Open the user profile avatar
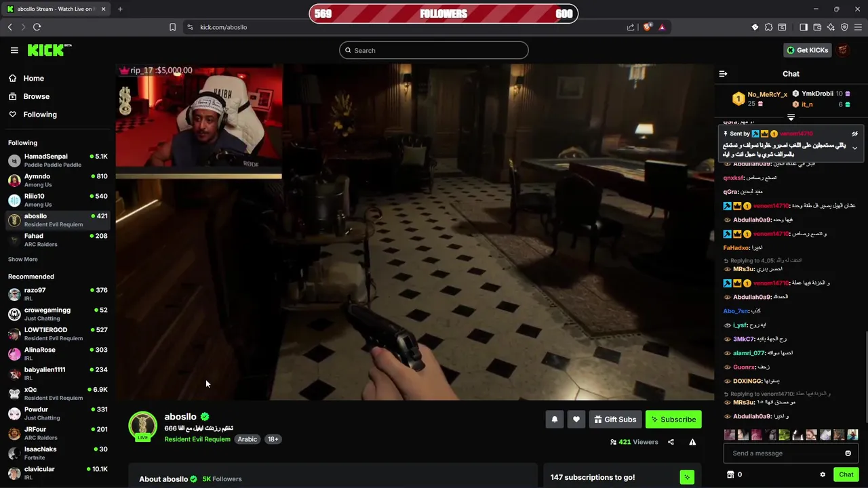Screen dimensions: 868x488 coord(843,50)
